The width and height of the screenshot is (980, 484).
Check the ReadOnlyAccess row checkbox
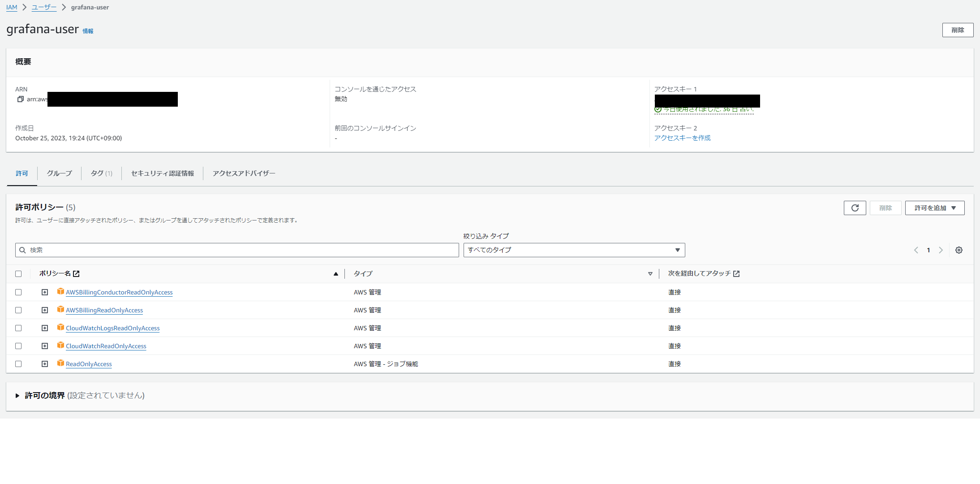tap(18, 364)
